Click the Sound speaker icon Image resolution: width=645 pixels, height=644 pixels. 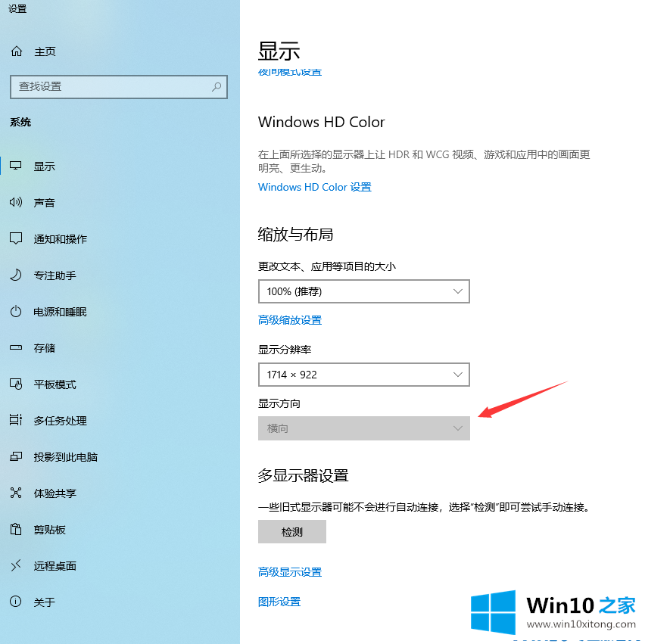(16, 202)
